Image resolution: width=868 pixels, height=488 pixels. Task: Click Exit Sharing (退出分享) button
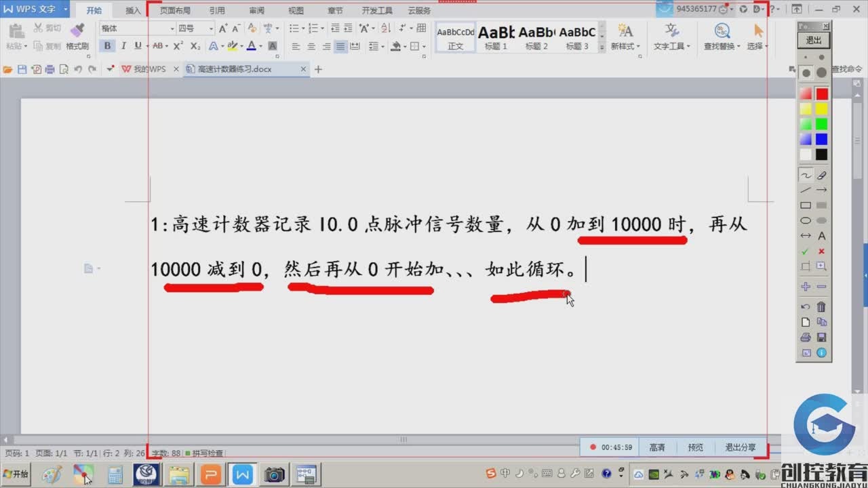click(x=740, y=447)
